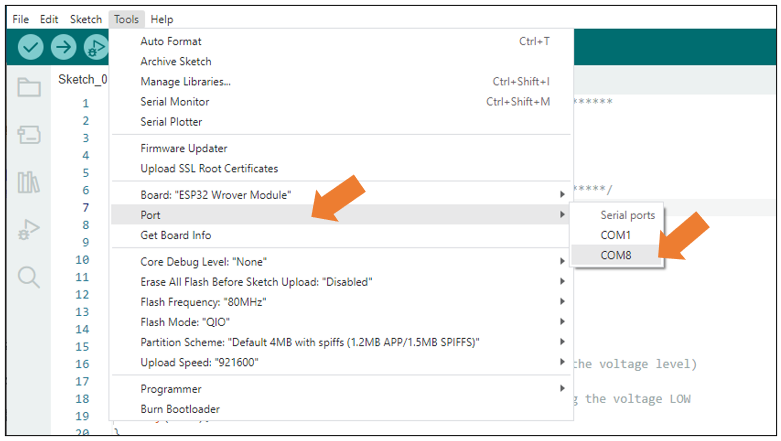Viewport: 781px width, 441px height.
Task: Click line number 1 in the gutter
Action: pyautogui.click(x=86, y=103)
